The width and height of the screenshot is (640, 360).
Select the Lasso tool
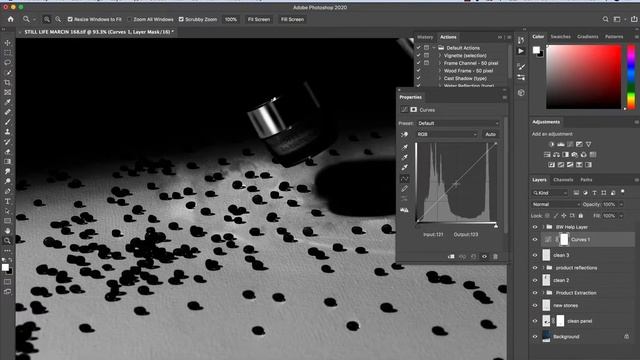click(7, 62)
